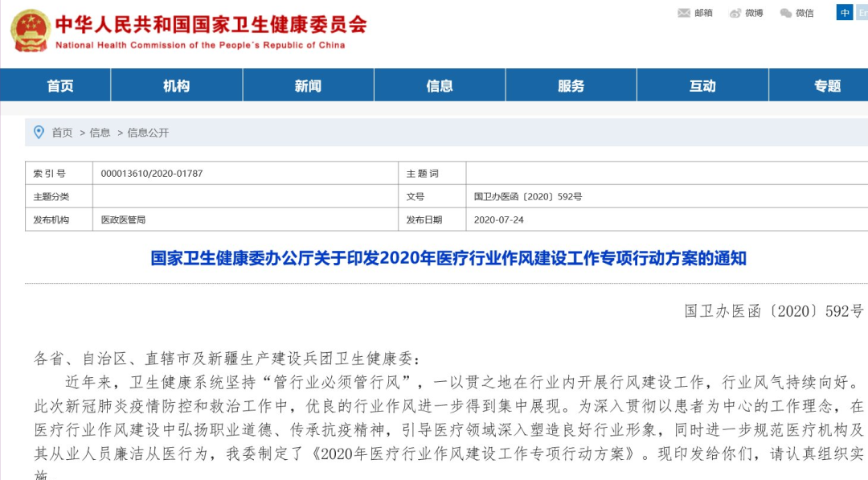Click 信息公开 breadcrumb link
Image resolution: width=868 pixels, height=480 pixels.
click(148, 133)
